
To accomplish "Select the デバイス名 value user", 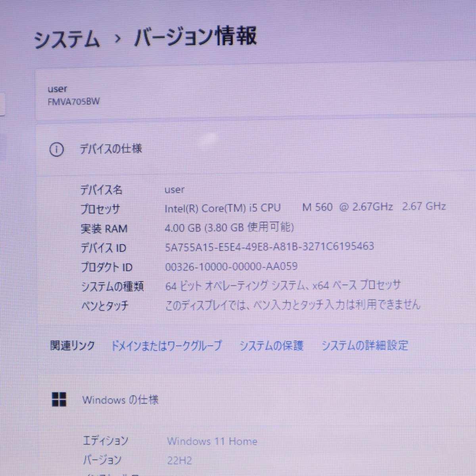I will (x=175, y=190).
